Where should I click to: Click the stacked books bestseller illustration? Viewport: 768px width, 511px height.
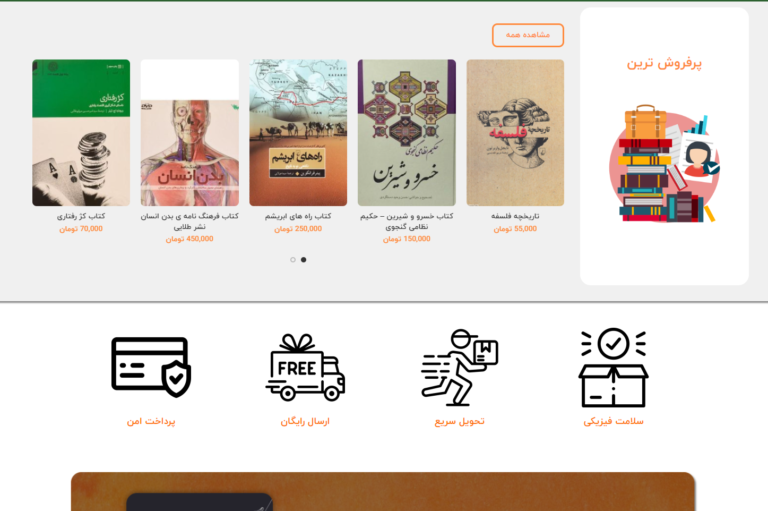pyautogui.click(x=664, y=164)
